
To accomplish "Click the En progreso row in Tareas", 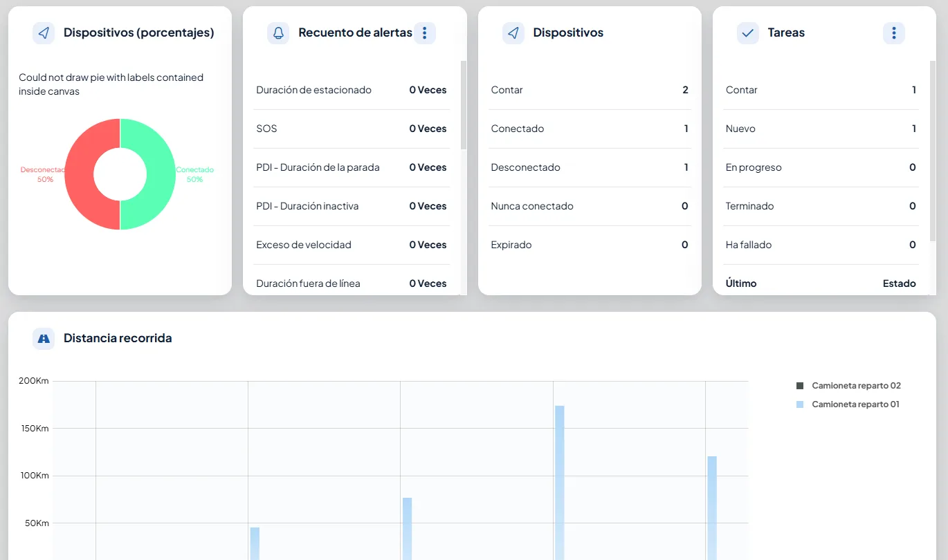I will (x=821, y=167).
